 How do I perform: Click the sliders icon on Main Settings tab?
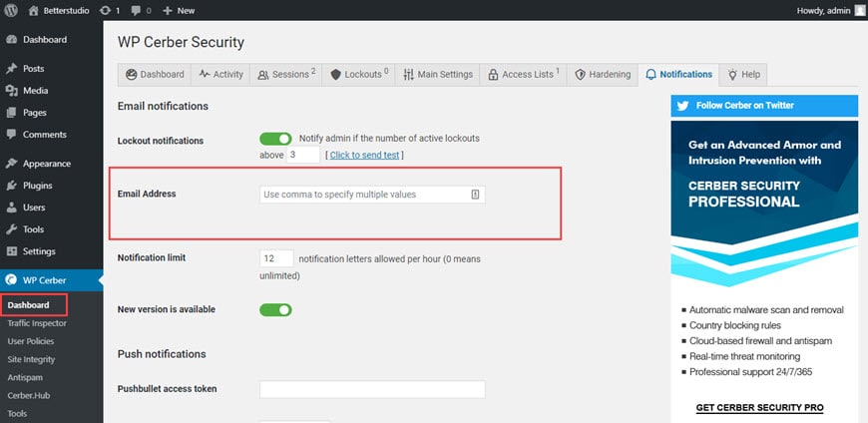tap(408, 74)
